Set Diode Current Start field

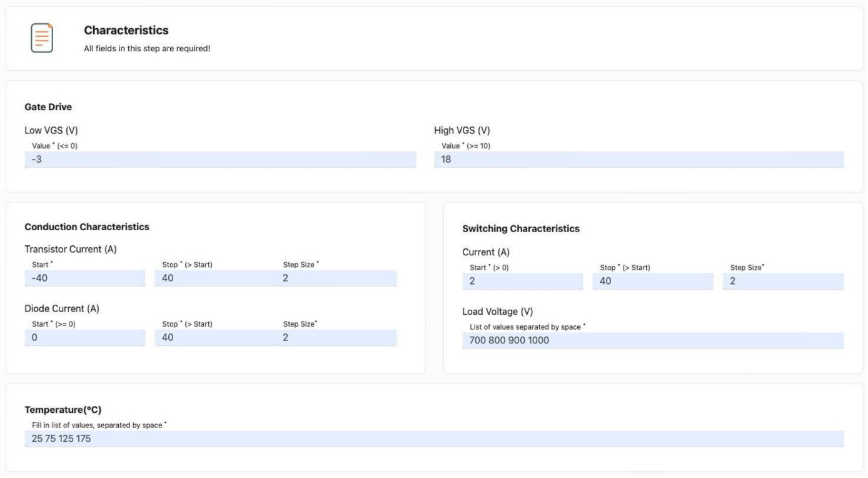85,338
